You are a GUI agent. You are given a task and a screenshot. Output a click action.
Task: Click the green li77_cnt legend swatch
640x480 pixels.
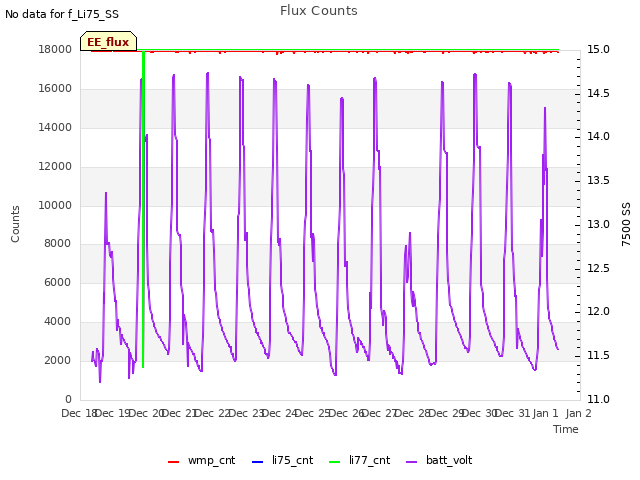(335, 462)
